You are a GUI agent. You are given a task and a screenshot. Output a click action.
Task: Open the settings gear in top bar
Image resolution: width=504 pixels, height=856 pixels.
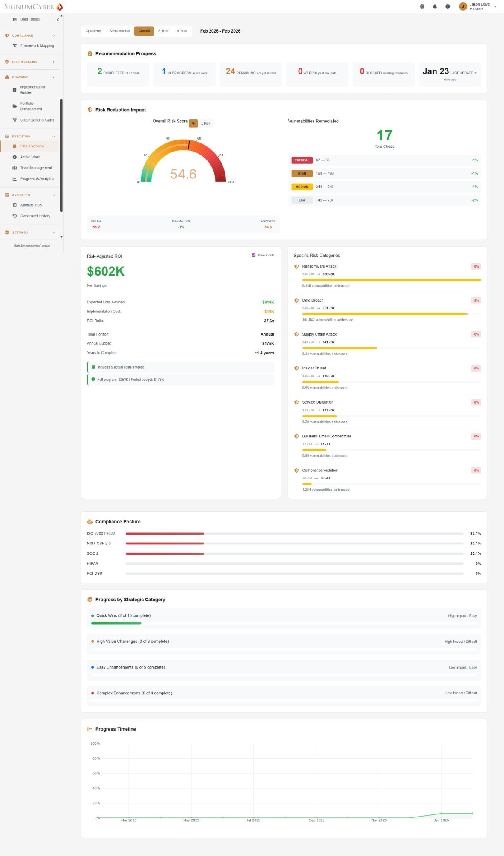pyautogui.click(x=422, y=6)
